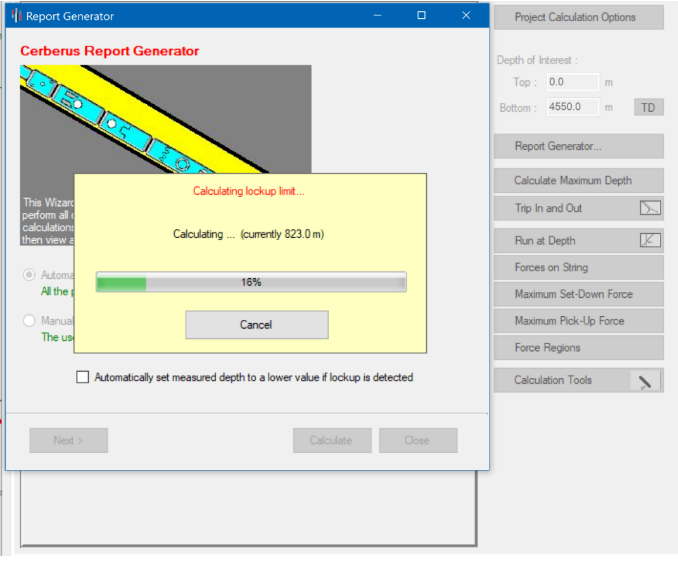Open Run at Depth calculation
Viewport: 678px width, 564px height.
pyautogui.click(x=579, y=240)
